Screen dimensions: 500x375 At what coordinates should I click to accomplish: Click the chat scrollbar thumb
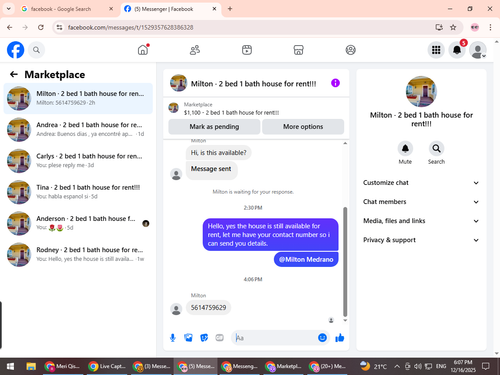345,262
